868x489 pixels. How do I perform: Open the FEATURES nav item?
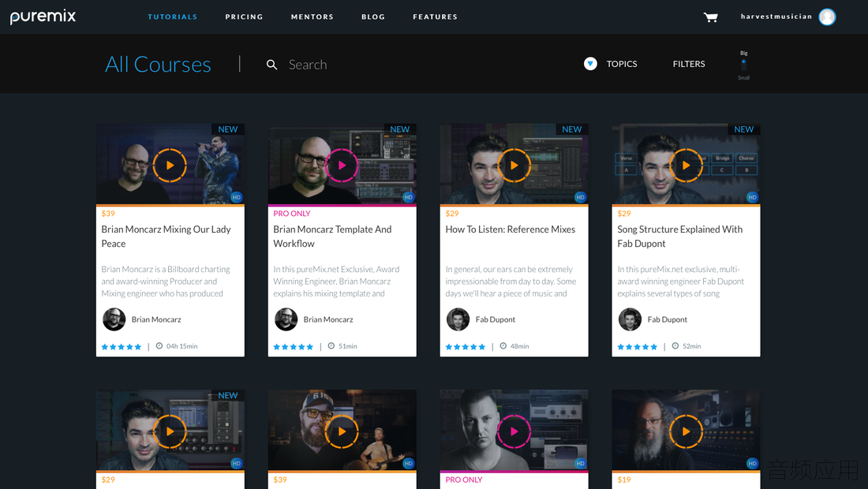click(x=435, y=17)
